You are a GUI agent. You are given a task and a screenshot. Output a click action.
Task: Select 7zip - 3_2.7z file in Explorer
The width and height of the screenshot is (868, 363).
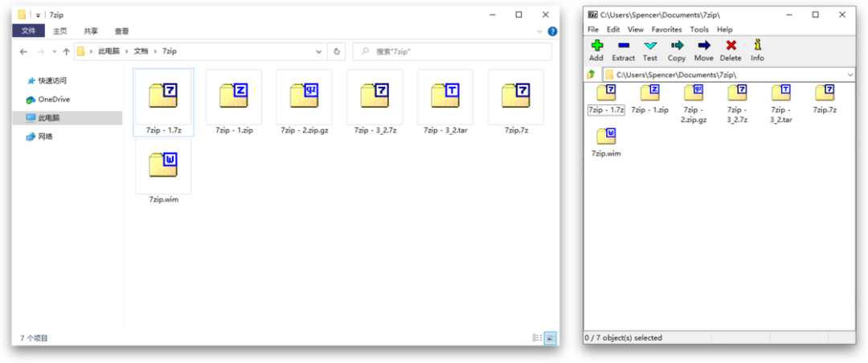375,102
